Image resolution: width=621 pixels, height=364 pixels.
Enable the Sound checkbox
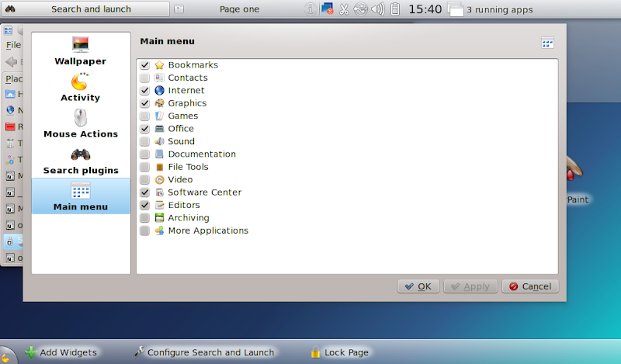click(x=144, y=141)
